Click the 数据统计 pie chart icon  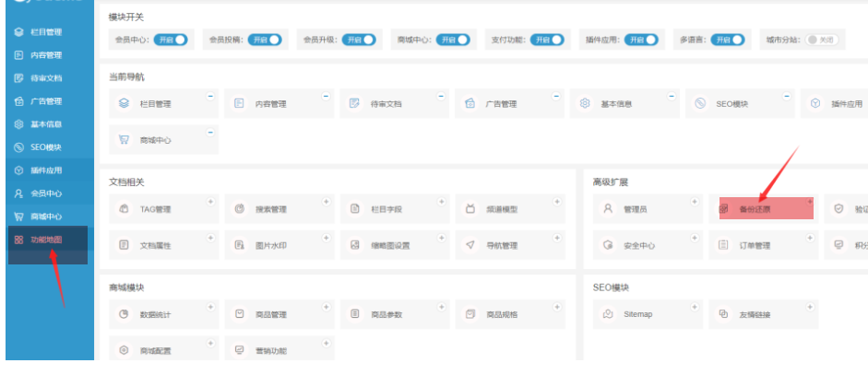[124, 314]
